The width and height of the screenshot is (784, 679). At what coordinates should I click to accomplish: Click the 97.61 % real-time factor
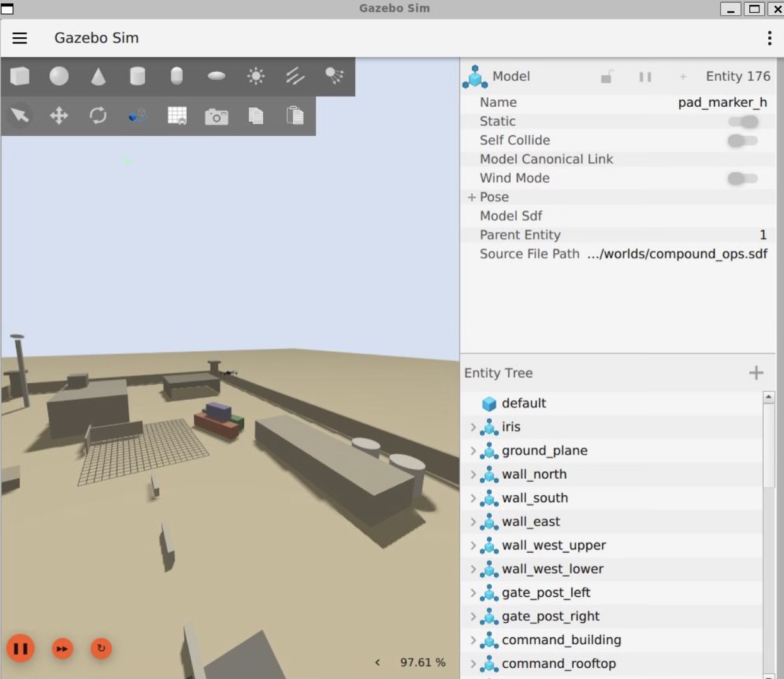coord(423,663)
